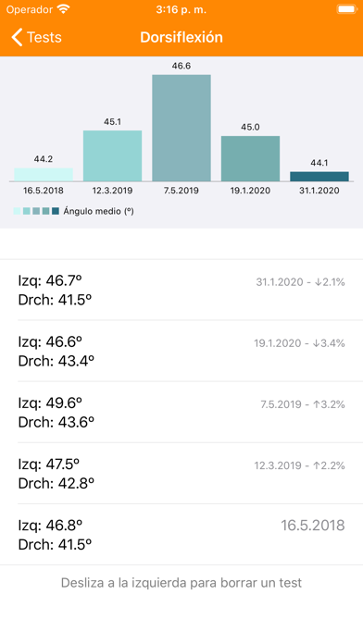This screenshot has width=363, height=644.
Task: Select the 16.5.2018 chart bar
Action: 44,175
